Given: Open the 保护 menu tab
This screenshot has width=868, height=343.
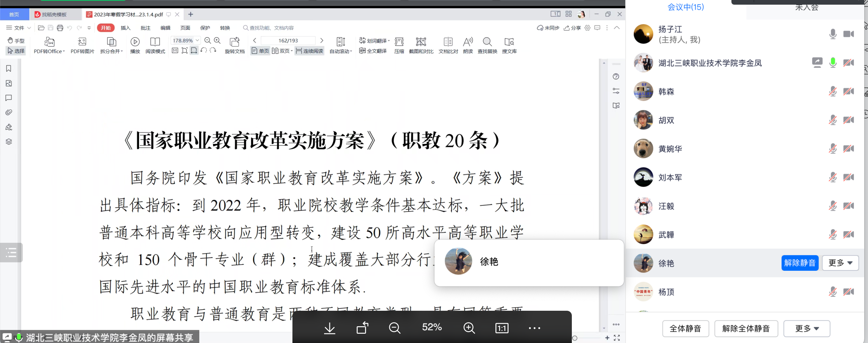Looking at the screenshot, I should click(205, 28).
